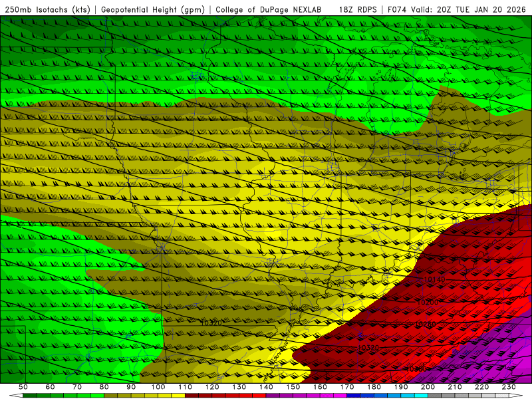The height and width of the screenshot is (399, 532).
Task: Pick the bright yellow swatch in the color bar
Action: (x=178, y=396)
